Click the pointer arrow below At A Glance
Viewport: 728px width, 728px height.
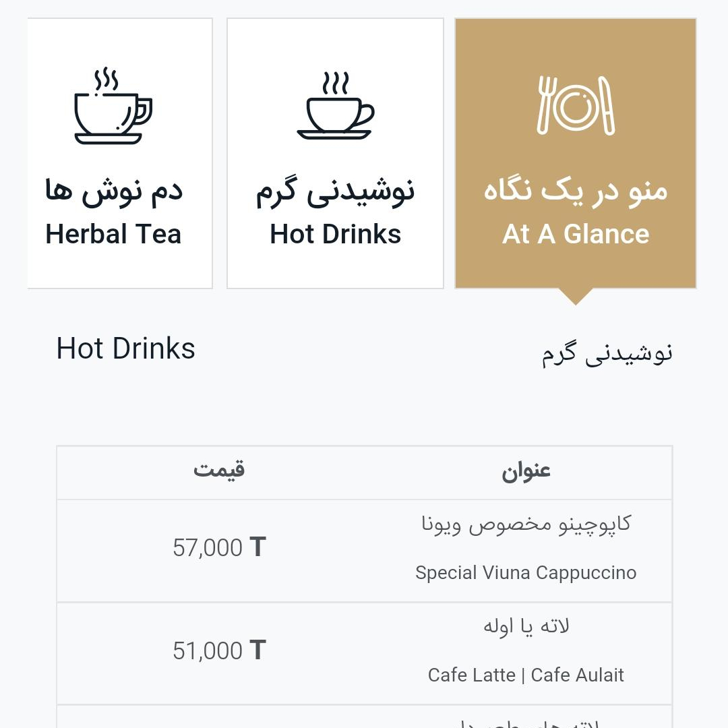click(576, 297)
